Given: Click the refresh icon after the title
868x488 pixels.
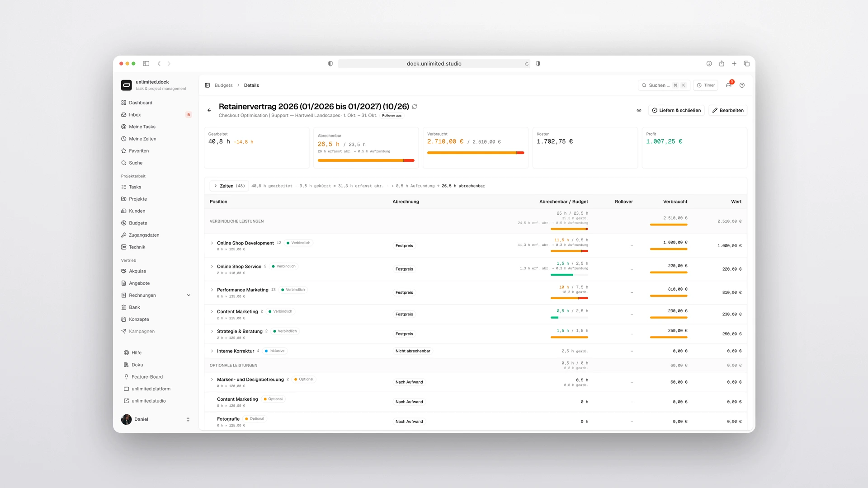Looking at the screenshot, I should 415,107.
